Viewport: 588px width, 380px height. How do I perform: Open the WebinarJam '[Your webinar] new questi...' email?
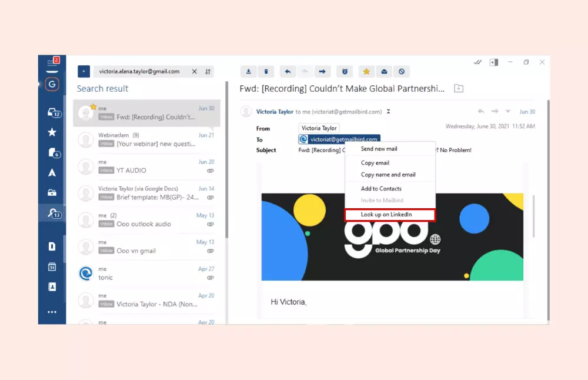coord(147,139)
